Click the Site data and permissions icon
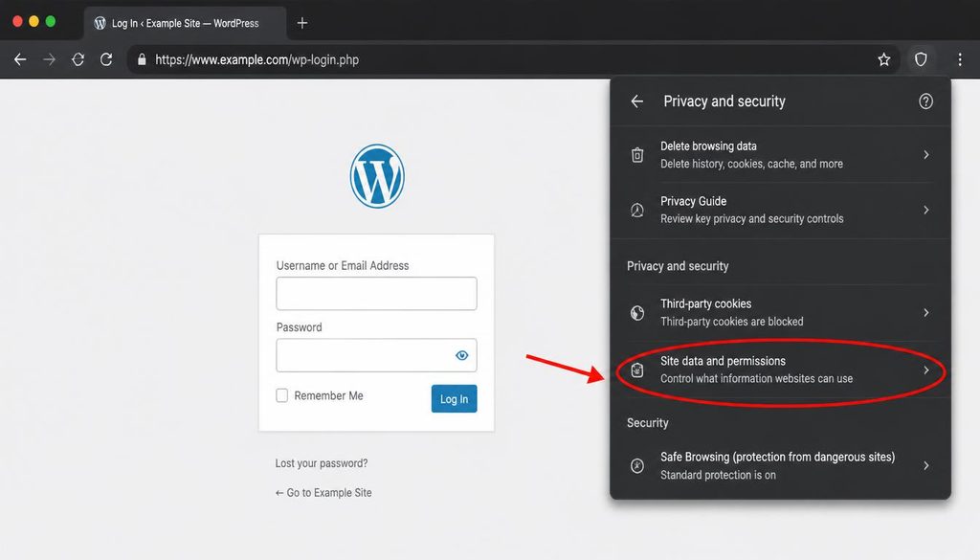 click(636, 370)
